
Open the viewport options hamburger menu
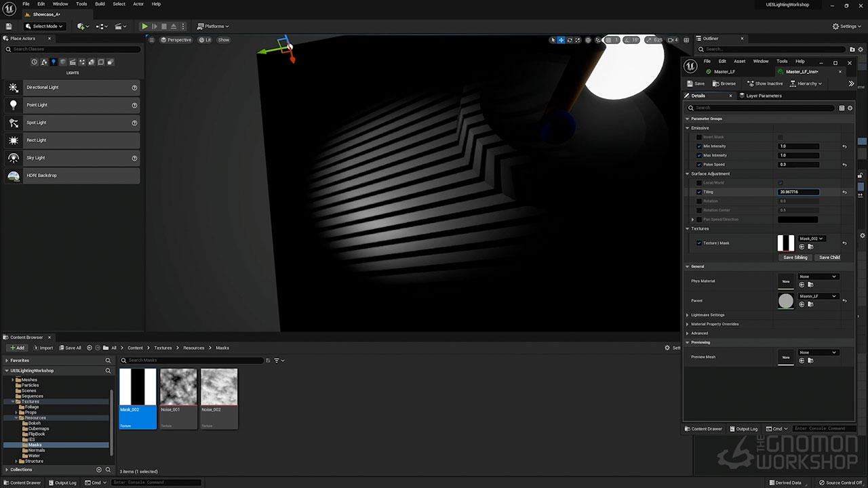(x=153, y=40)
